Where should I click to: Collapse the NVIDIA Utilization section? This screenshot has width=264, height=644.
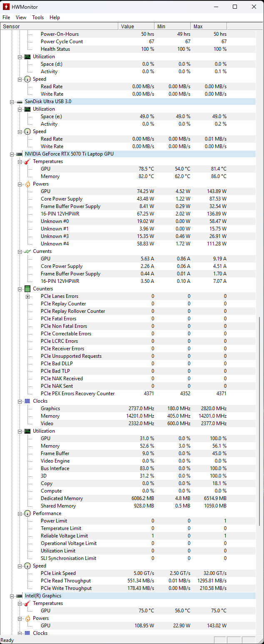tap(20, 431)
